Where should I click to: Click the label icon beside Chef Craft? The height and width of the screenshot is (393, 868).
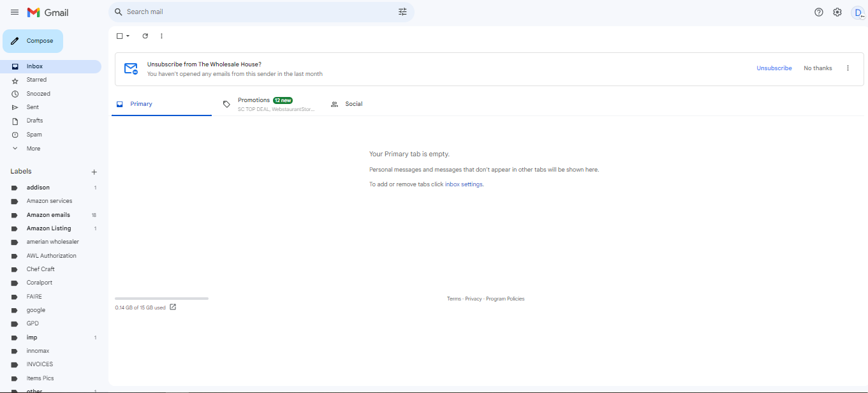15,269
